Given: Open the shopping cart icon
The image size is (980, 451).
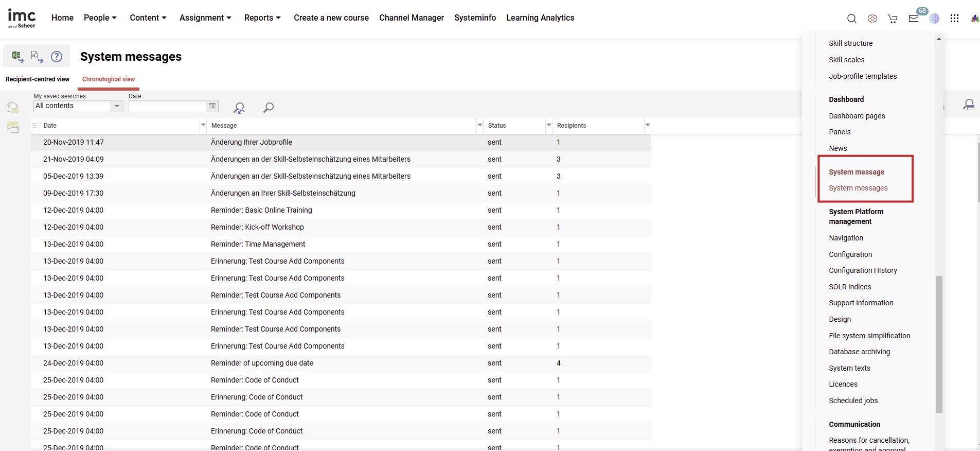Looking at the screenshot, I should (x=893, y=19).
